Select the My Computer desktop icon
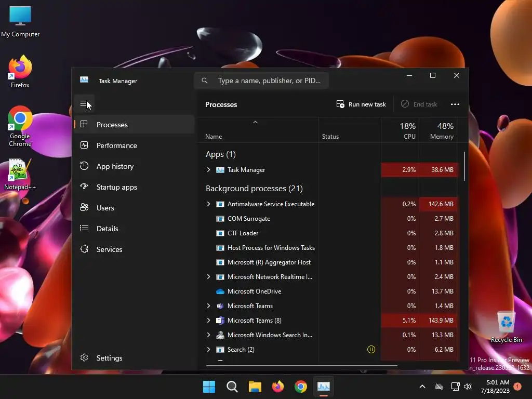The height and width of the screenshot is (399, 532). point(20,21)
